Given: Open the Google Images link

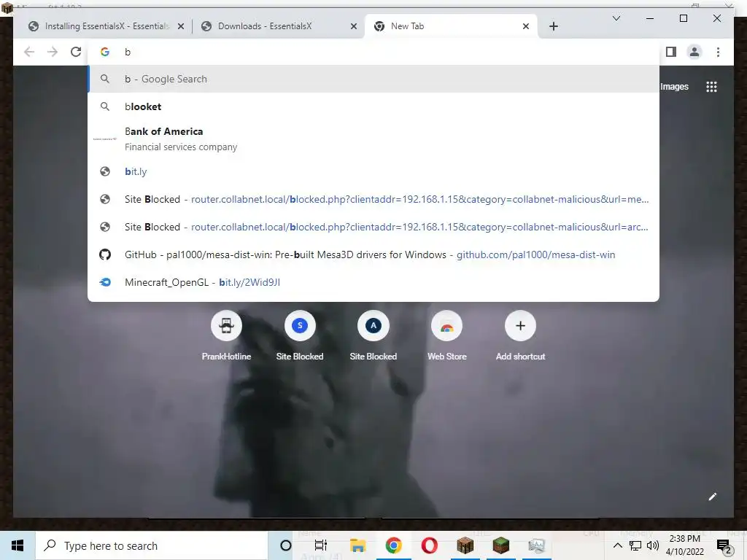Looking at the screenshot, I should (x=674, y=87).
